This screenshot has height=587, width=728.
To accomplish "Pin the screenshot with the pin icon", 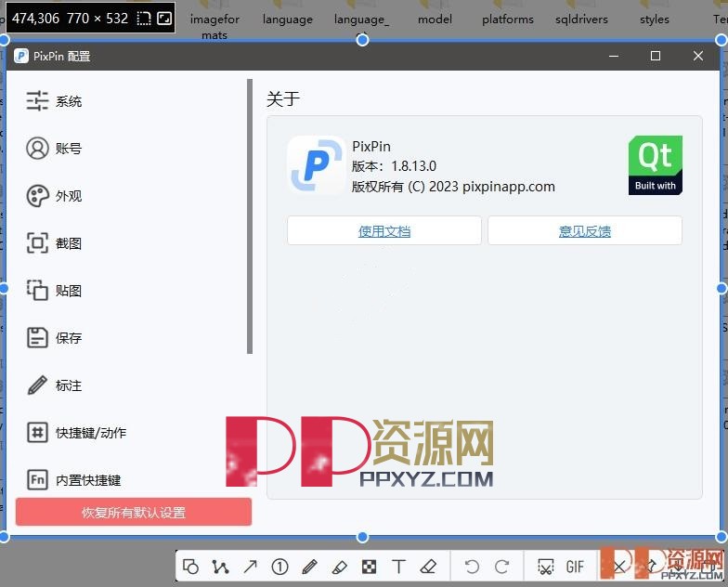I will pyautogui.click(x=652, y=567).
